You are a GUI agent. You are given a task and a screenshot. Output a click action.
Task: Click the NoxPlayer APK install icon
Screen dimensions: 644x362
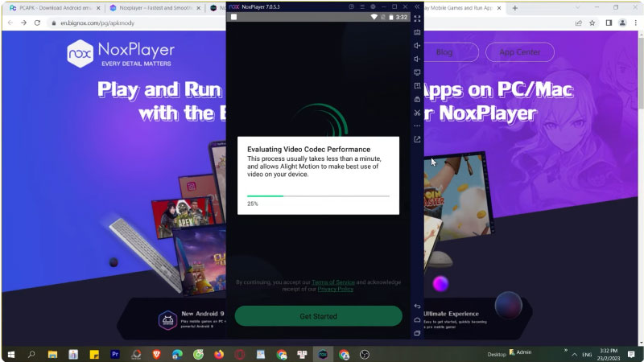[x=417, y=86]
